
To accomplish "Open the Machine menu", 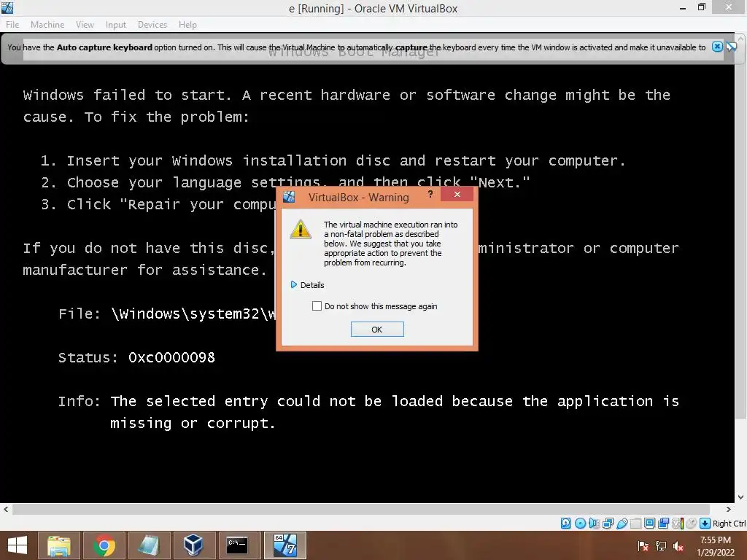I will click(47, 24).
